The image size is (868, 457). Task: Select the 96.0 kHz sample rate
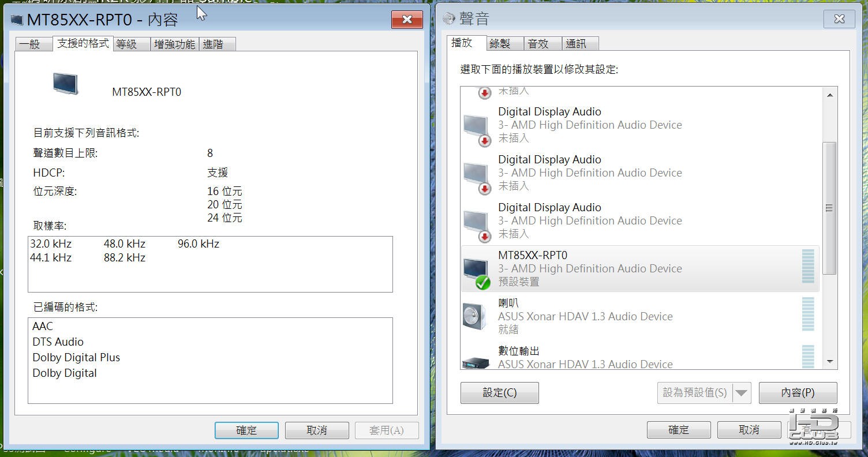tap(199, 244)
